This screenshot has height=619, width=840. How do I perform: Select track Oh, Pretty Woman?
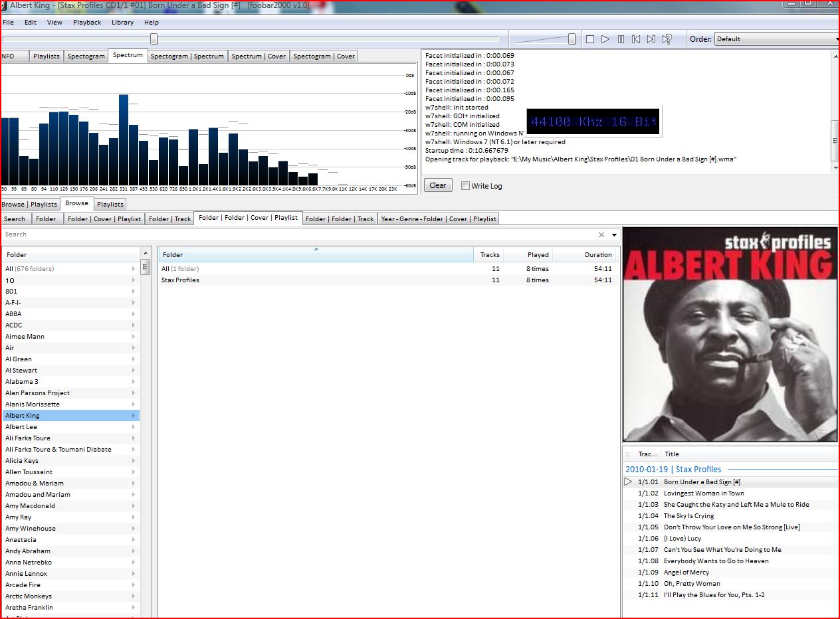pos(730,584)
